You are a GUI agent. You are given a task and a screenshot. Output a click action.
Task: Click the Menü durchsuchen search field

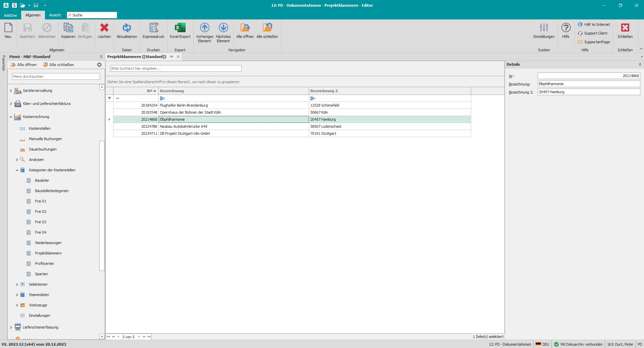(56, 76)
